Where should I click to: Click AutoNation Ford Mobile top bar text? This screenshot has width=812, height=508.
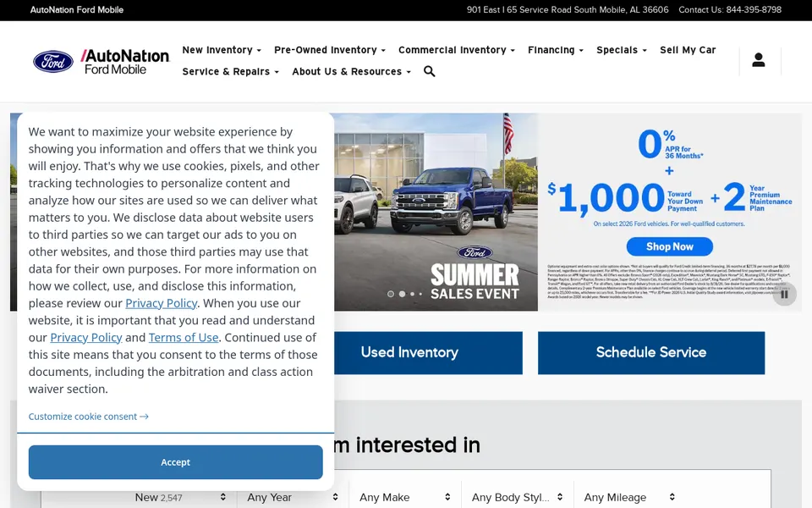[77, 10]
